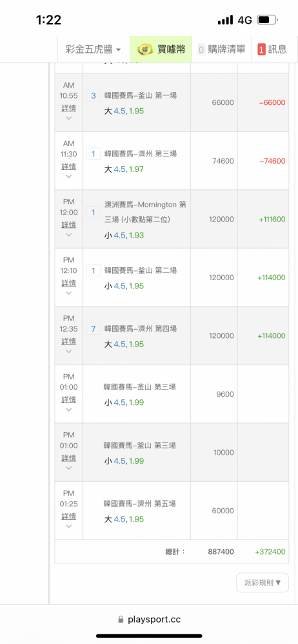This screenshot has height=644, width=298.
Task: Tap the red message count badge
Action: [x=261, y=50]
